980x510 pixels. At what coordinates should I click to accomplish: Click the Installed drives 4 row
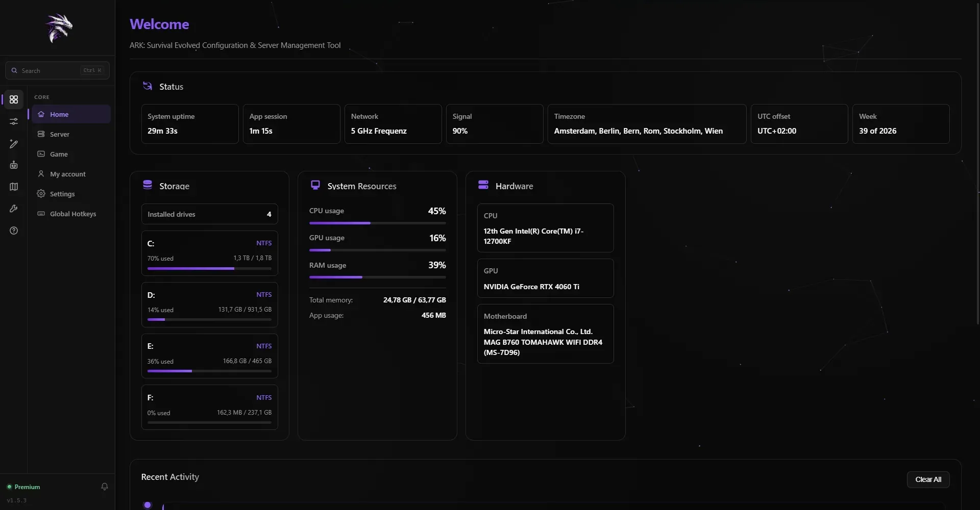(x=209, y=214)
